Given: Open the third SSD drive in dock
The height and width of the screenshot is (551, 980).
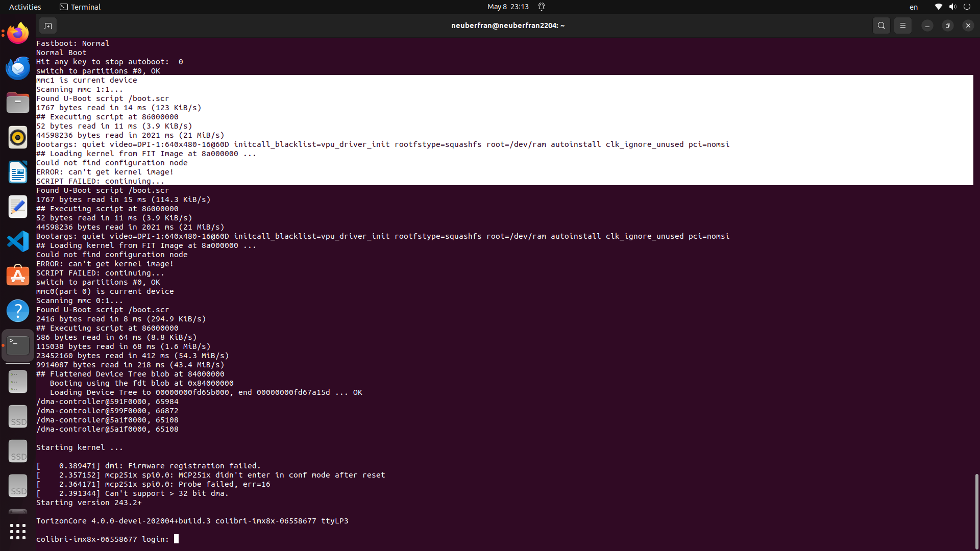Looking at the screenshot, I should (18, 486).
